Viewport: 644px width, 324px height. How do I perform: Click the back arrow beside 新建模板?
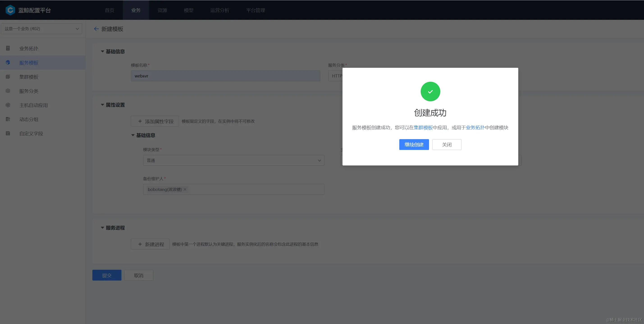click(96, 29)
